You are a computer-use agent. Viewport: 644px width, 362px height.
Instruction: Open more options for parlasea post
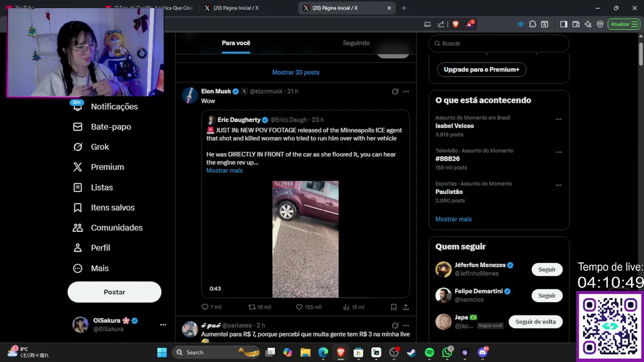pyautogui.click(x=406, y=326)
